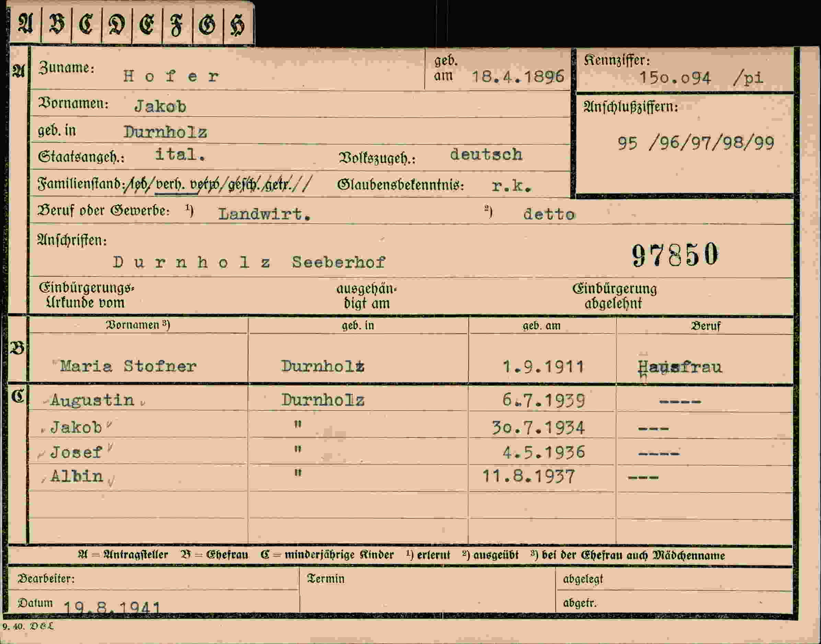Click the date '4.5.1936'
The height and width of the screenshot is (644, 821).
pos(544,452)
